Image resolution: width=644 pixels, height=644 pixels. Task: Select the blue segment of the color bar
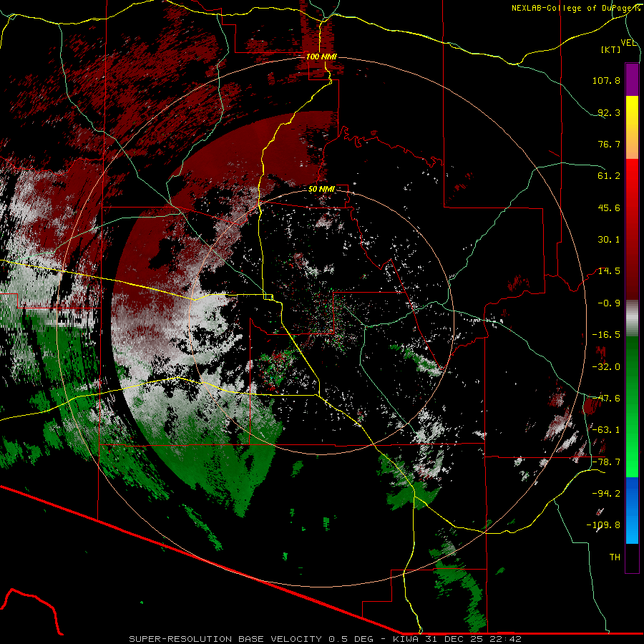click(632, 510)
